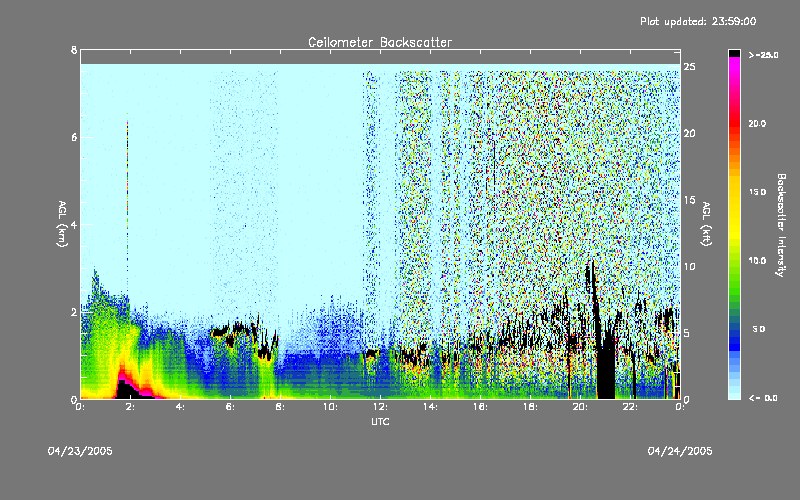The height and width of the screenshot is (500, 800).
Task: Click the x-axis tick label 22:
Action: 630,407
